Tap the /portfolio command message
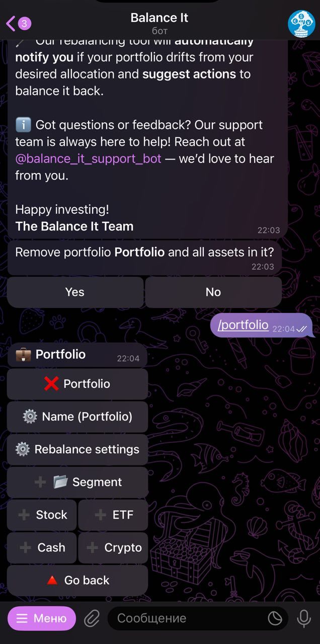Screen dimensions: 320x644 (x=242, y=325)
